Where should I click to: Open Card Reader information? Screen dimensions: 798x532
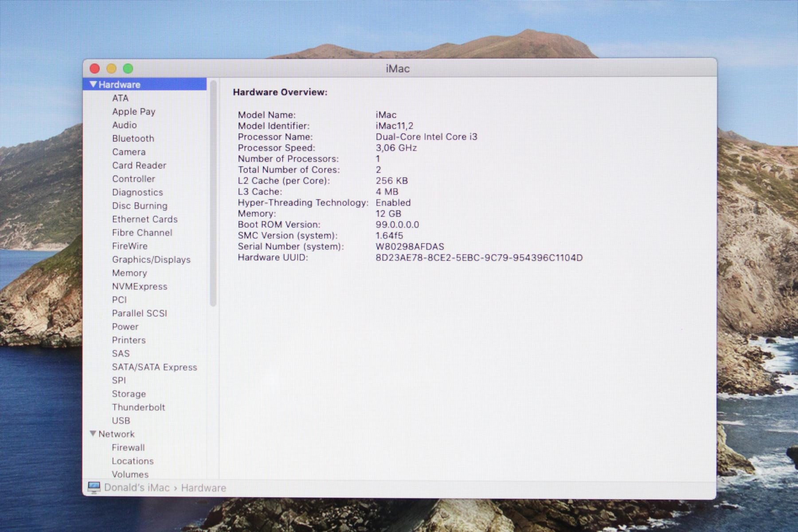click(139, 165)
